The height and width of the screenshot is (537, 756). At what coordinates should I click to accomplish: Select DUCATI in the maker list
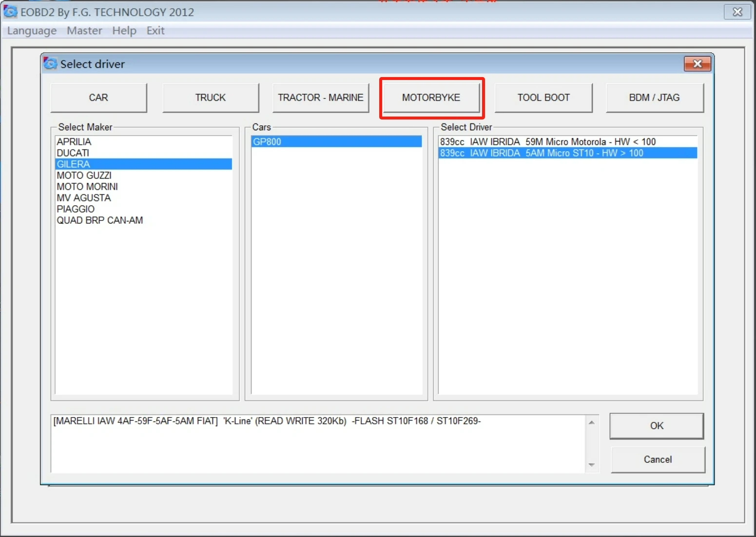pyautogui.click(x=143, y=153)
